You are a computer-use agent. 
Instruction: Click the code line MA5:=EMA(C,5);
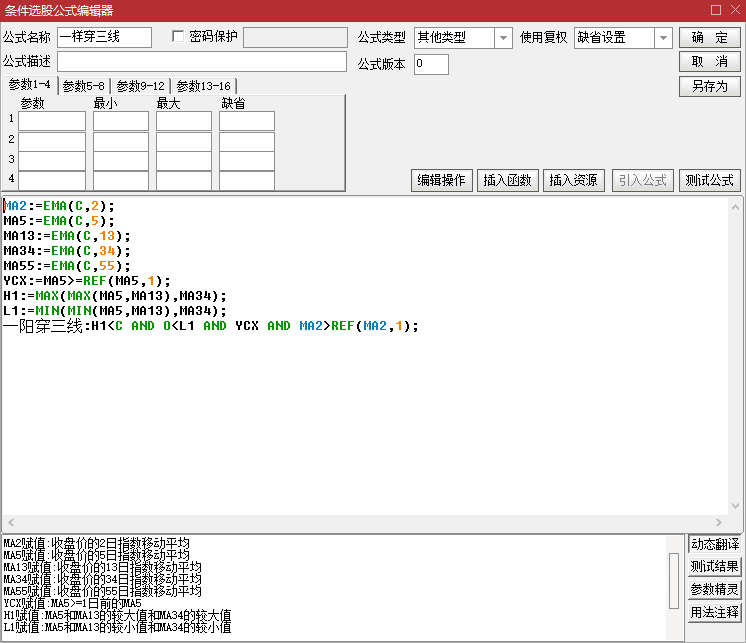coord(59,221)
